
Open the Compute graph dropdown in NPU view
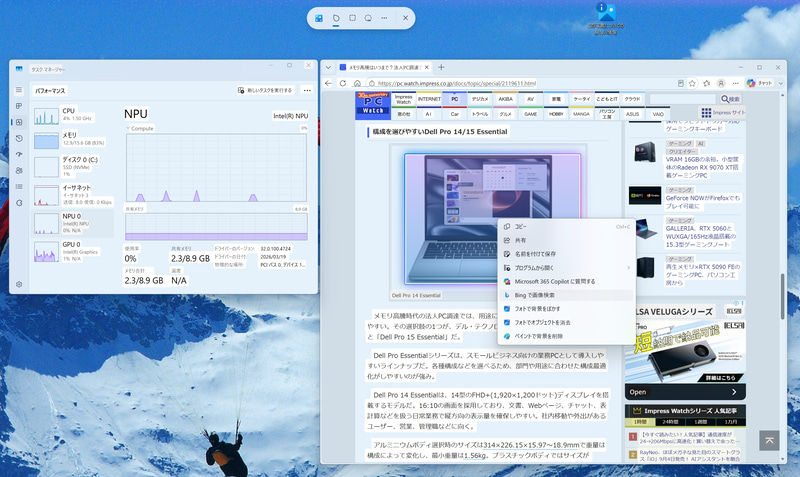(139, 129)
